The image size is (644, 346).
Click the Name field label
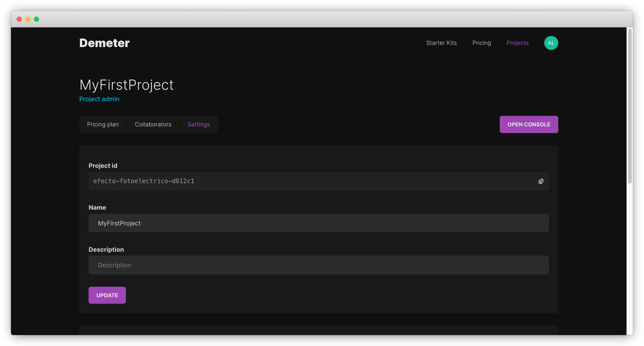tap(97, 208)
